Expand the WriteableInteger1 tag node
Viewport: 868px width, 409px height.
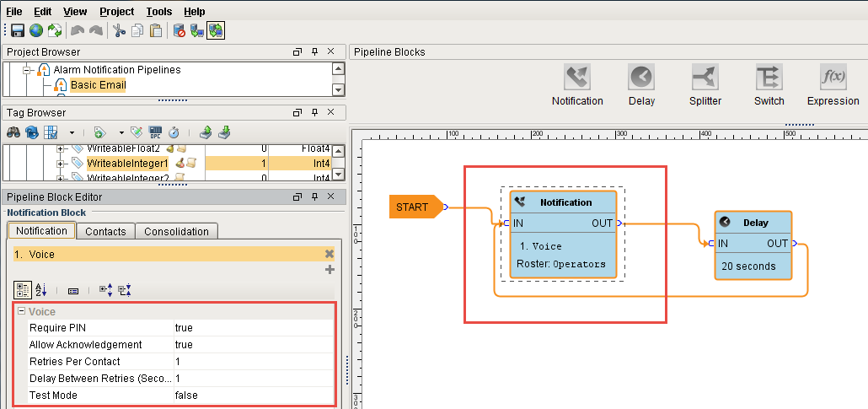click(61, 164)
